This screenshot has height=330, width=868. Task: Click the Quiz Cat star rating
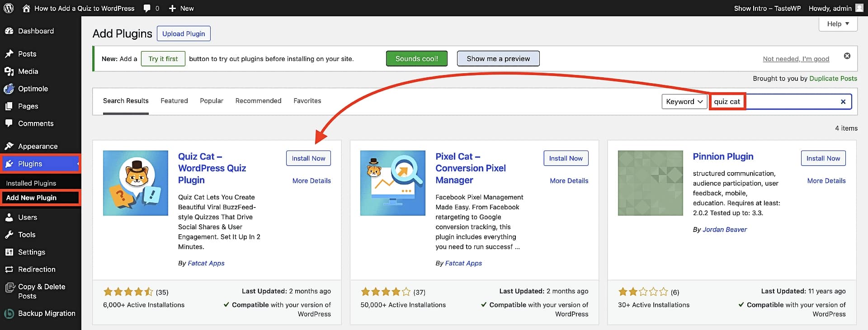[128, 292]
